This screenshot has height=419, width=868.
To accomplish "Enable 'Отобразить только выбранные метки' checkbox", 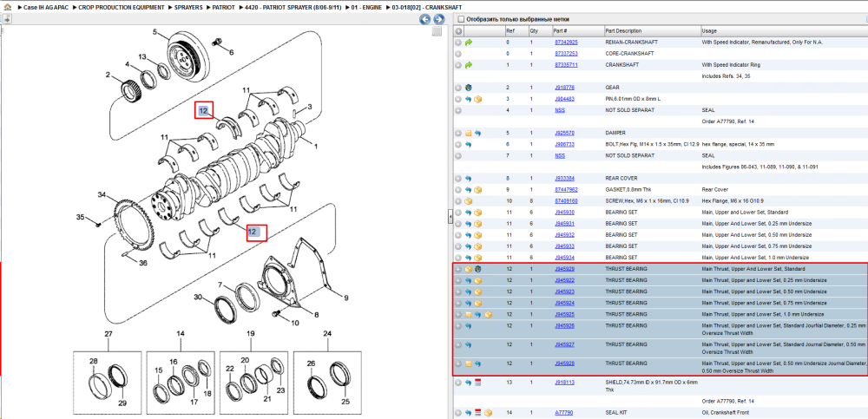I will (462, 19).
